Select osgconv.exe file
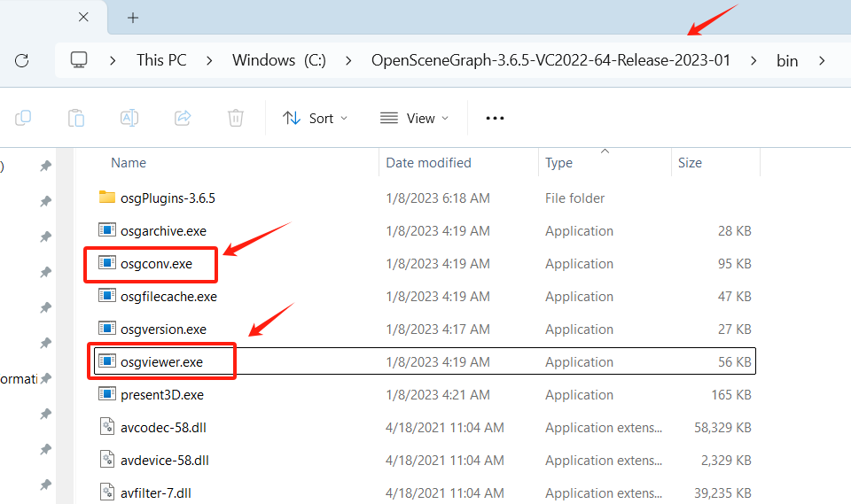Image resolution: width=851 pixels, height=504 pixels. (156, 264)
